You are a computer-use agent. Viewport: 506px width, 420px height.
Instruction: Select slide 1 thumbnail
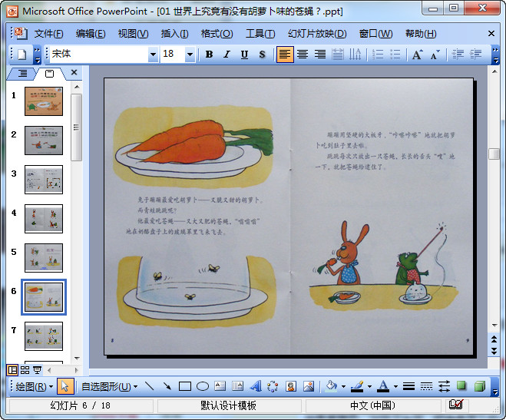44,101
